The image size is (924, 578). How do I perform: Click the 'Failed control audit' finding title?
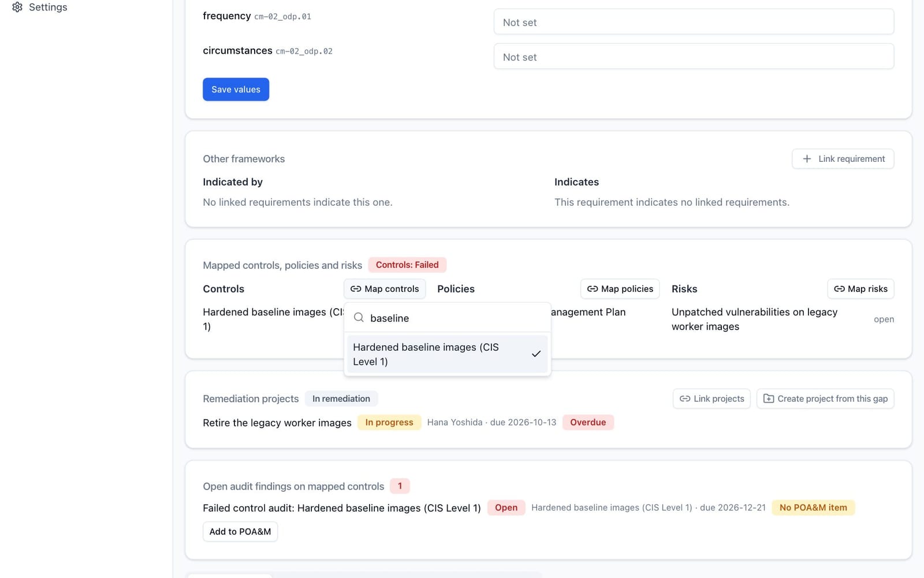click(342, 508)
